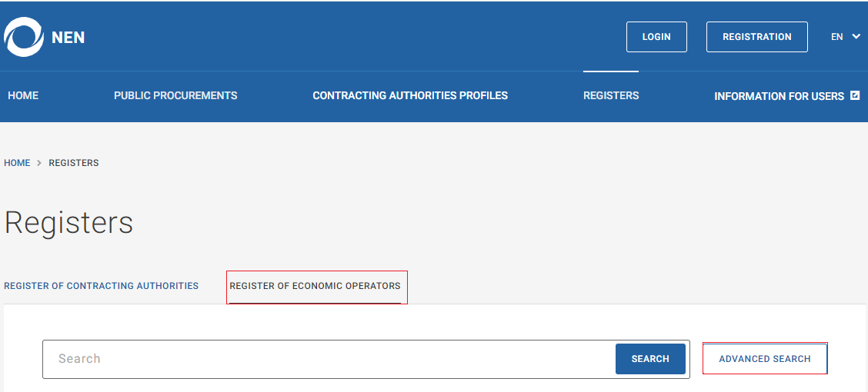Select the Register of Economic Operators tab
Viewport: 868px width, 392px height.
point(315,286)
